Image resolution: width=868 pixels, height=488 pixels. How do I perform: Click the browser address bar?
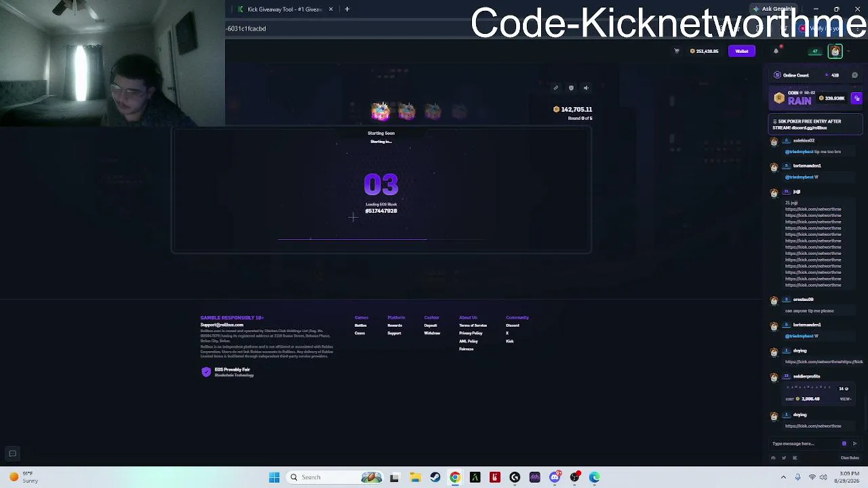pyautogui.click(x=346, y=28)
